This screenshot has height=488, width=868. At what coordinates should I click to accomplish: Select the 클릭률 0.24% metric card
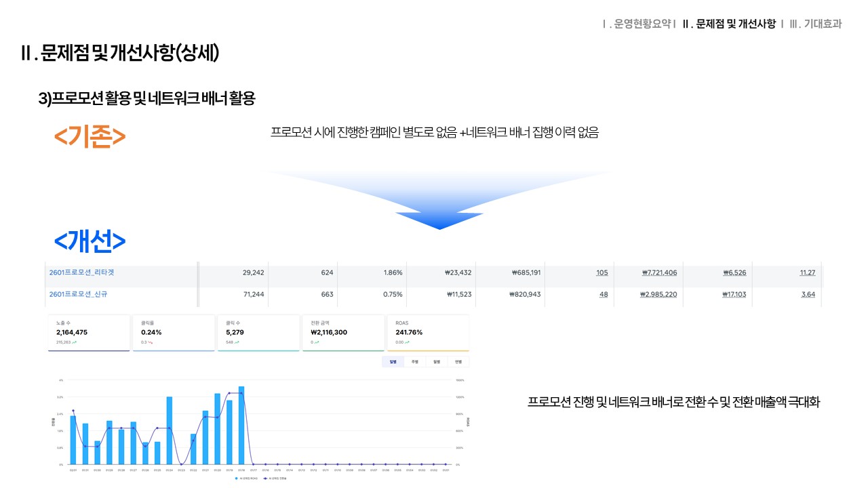click(174, 333)
